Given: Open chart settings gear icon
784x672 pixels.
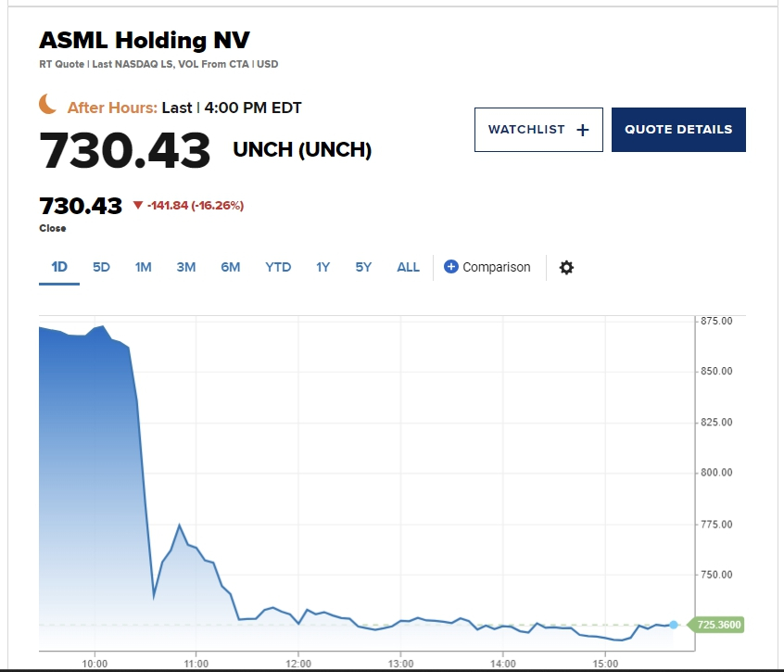Looking at the screenshot, I should coord(567,267).
